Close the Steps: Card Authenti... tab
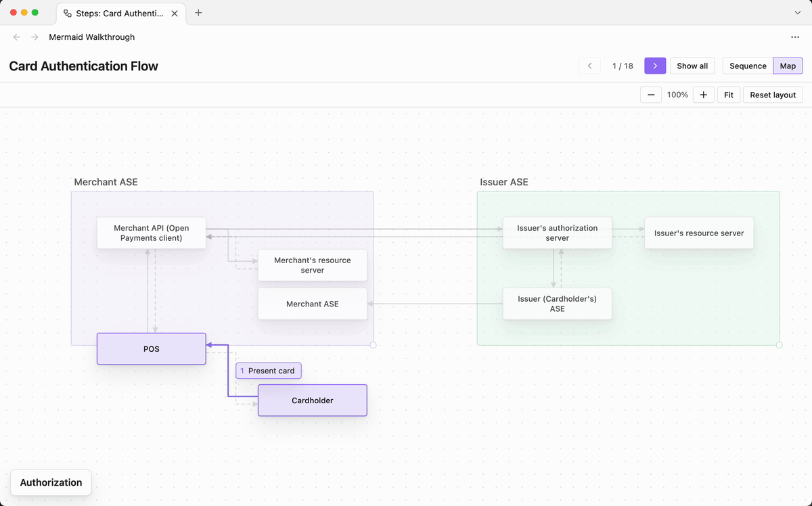Image resolution: width=812 pixels, height=506 pixels. coord(175,13)
